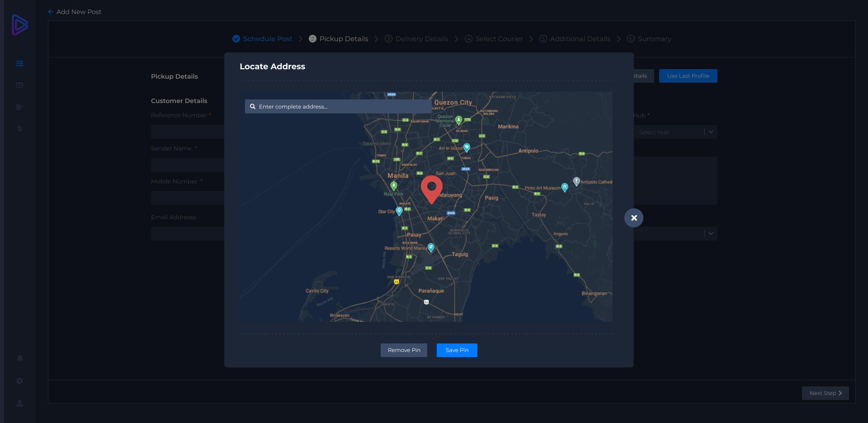This screenshot has height=423, width=868.
Task: Click back arrow beside Add New Post
Action: (51, 12)
